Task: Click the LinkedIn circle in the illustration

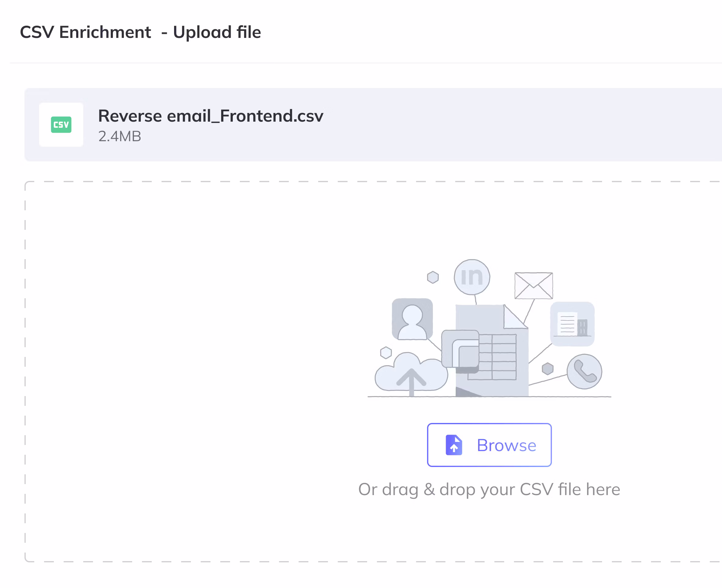Action: pyautogui.click(x=472, y=277)
